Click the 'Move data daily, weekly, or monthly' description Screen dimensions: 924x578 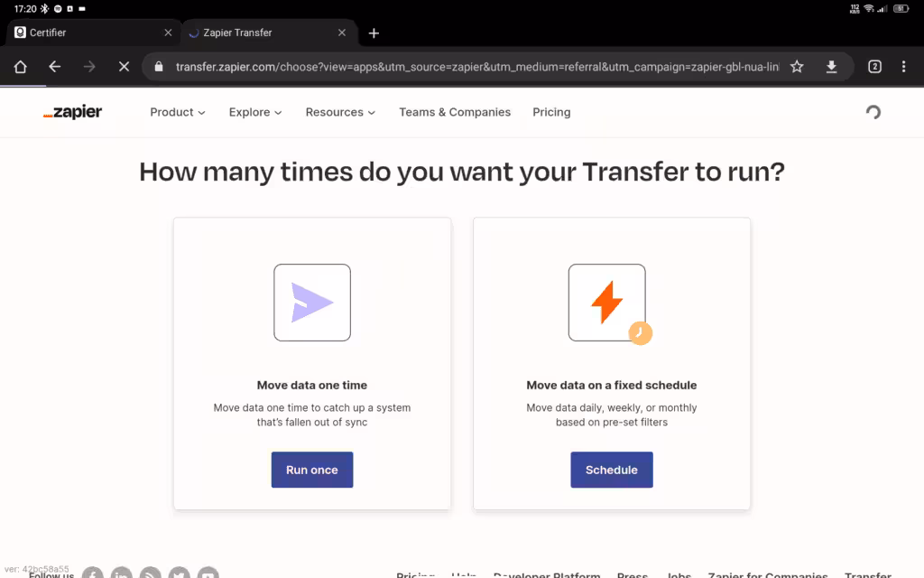coord(612,415)
